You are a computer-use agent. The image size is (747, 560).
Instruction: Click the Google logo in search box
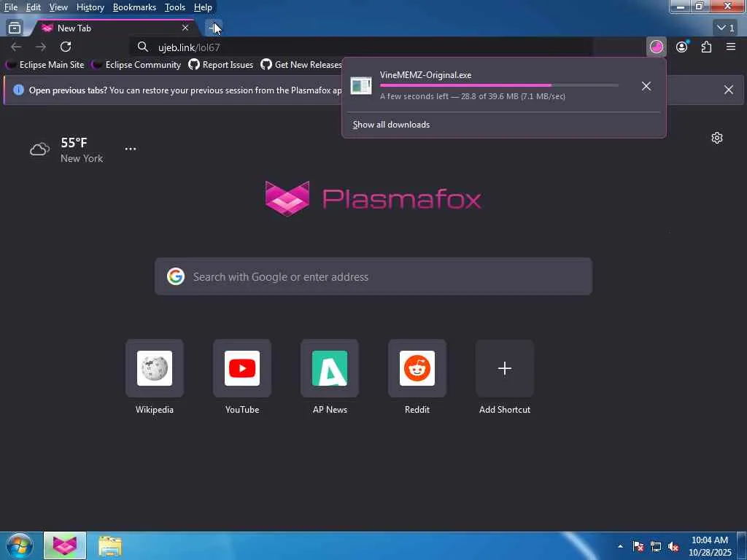(176, 276)
